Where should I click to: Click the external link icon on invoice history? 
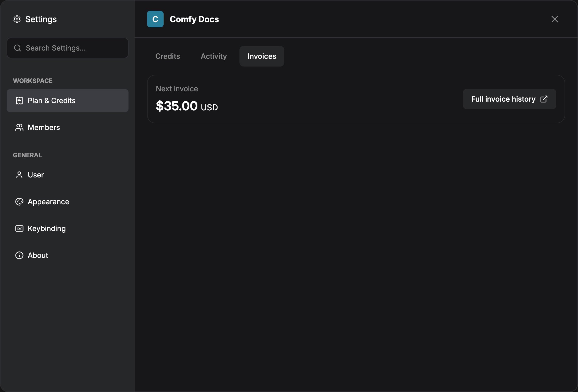pyautogui.click(x=544, y=99)
